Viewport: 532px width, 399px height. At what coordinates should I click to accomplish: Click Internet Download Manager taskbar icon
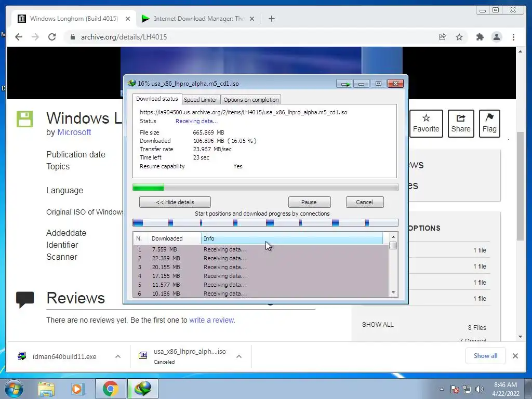coord(142,389)
